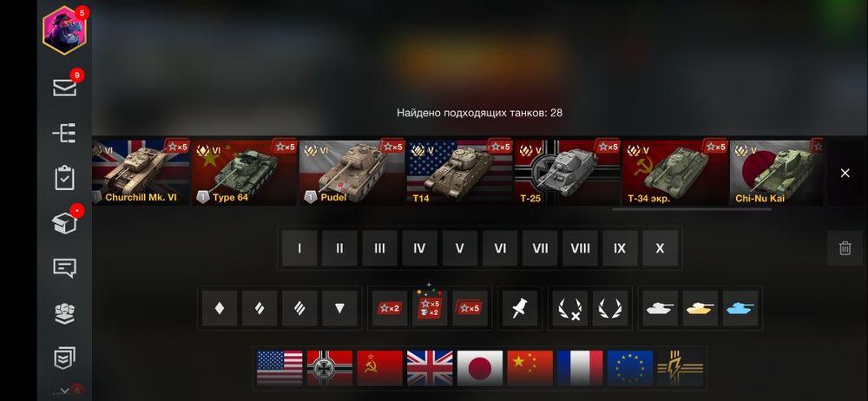868x401 pixels.
Task: Open the tech tree icon
Action: point(65,133)
